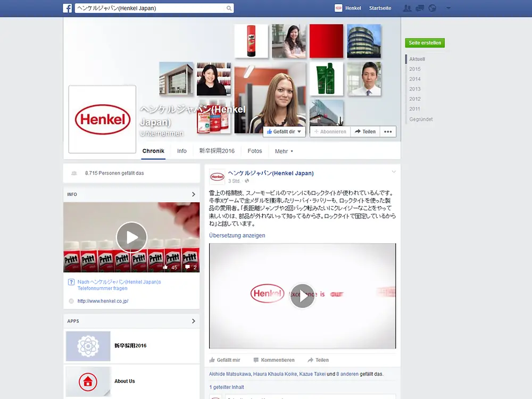Jump to 2014 in timeline

[x=414, y=79]
